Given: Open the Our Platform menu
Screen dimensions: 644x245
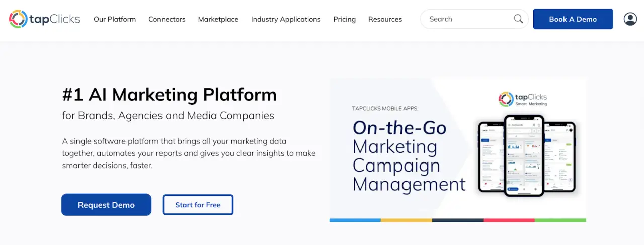Looking at the screenshot, I should (x=115, y=19).
